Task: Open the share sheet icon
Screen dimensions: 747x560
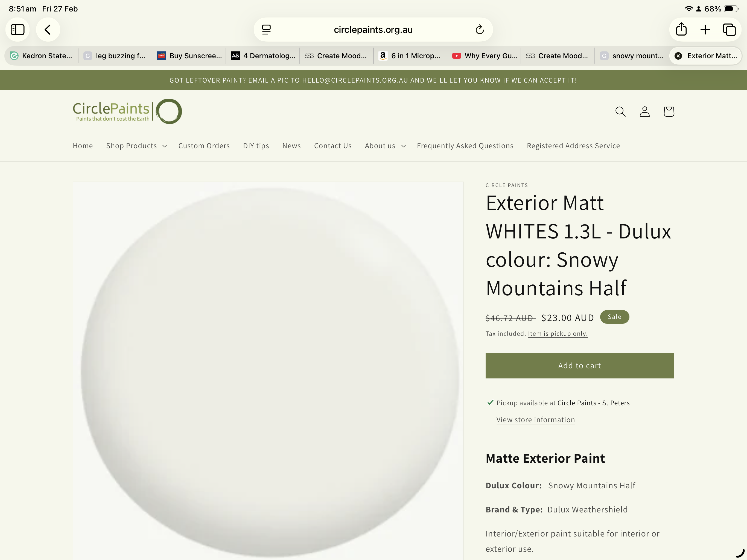Action: click(681, 30)
